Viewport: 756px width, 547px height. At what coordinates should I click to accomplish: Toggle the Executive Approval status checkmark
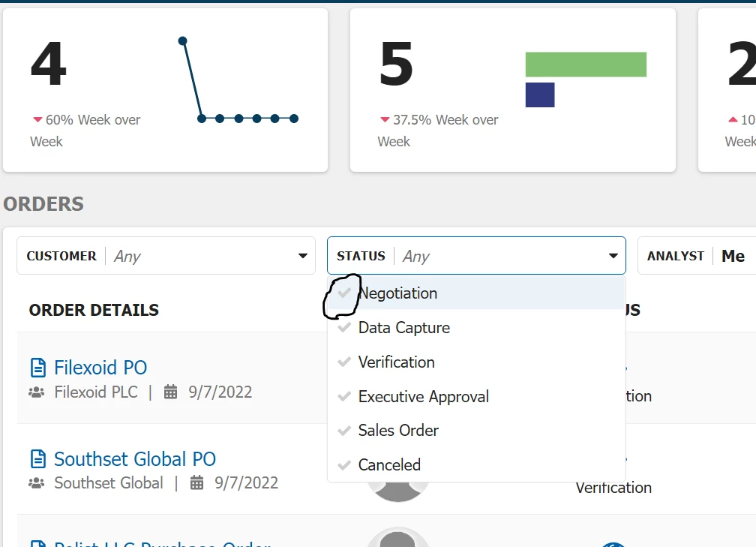tap(344, 396)
